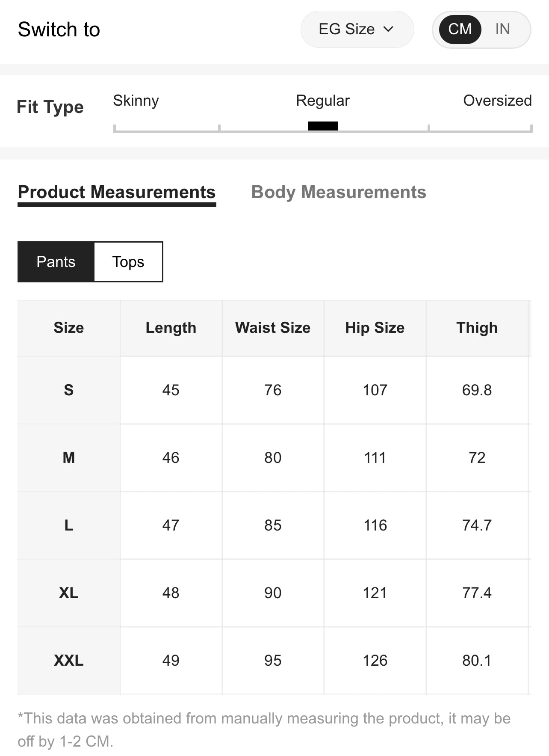This screenshot has width=549, height=756.
Task: Click the Hip Size column header
Action: [x=375, y=328]
